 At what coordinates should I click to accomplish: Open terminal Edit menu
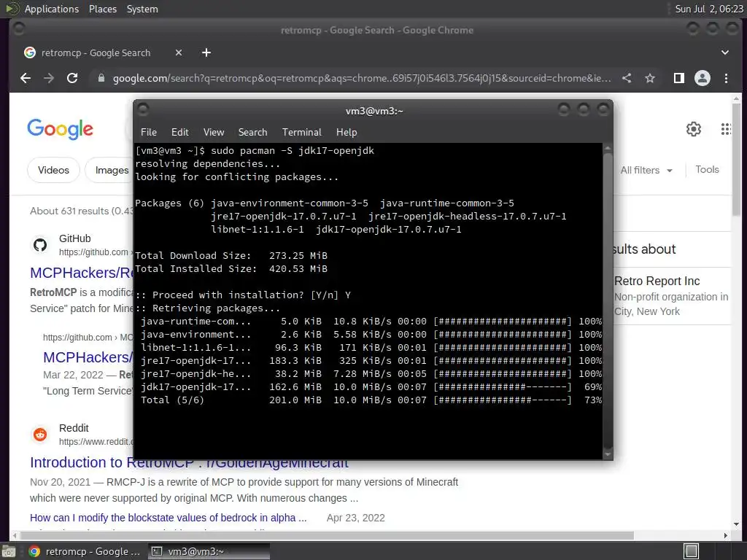coord(179,132)
